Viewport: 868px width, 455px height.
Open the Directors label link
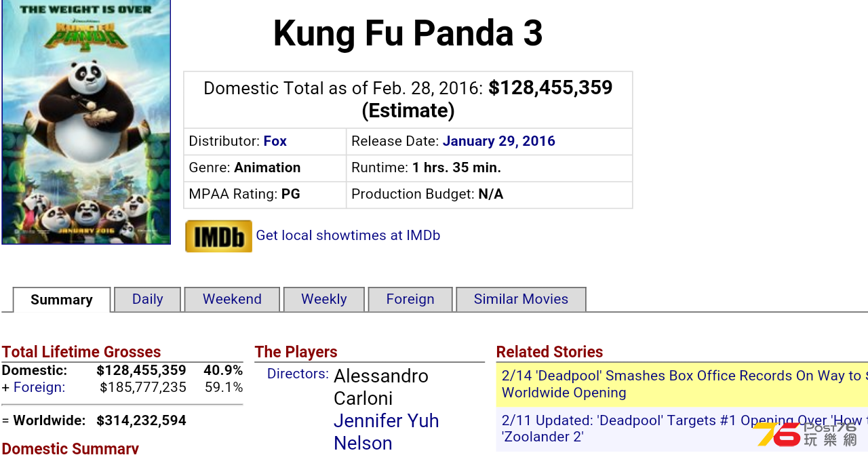click(298, 374)
